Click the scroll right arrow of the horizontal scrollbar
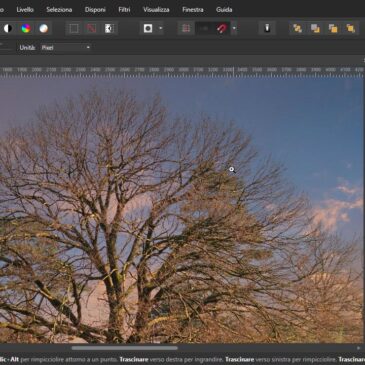The height and width of the screenshot is (365, 365). tap(358, 348)
